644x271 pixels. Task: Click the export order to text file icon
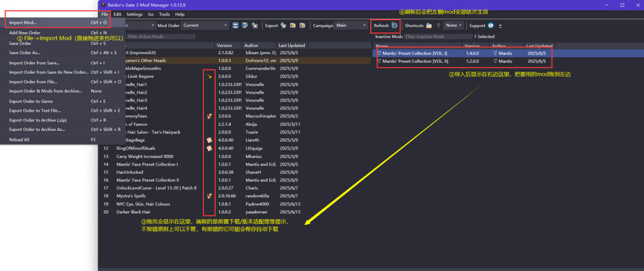(293, 26)
